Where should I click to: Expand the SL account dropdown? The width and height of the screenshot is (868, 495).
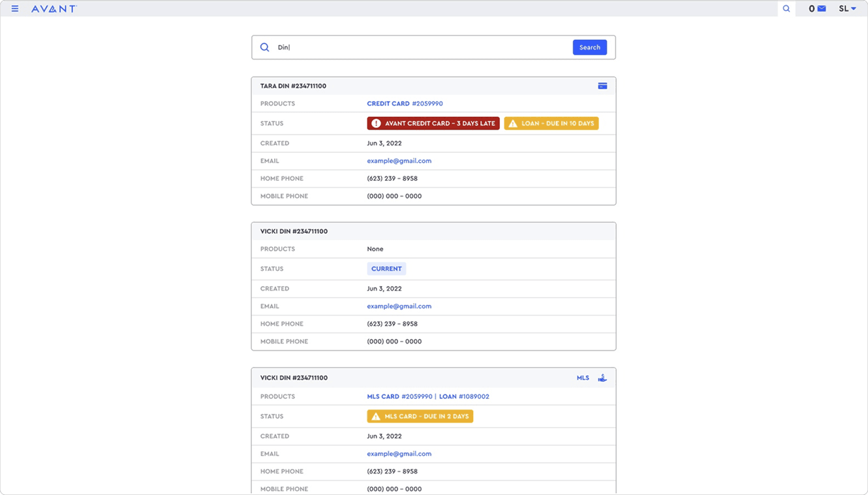tap(846, 8)
